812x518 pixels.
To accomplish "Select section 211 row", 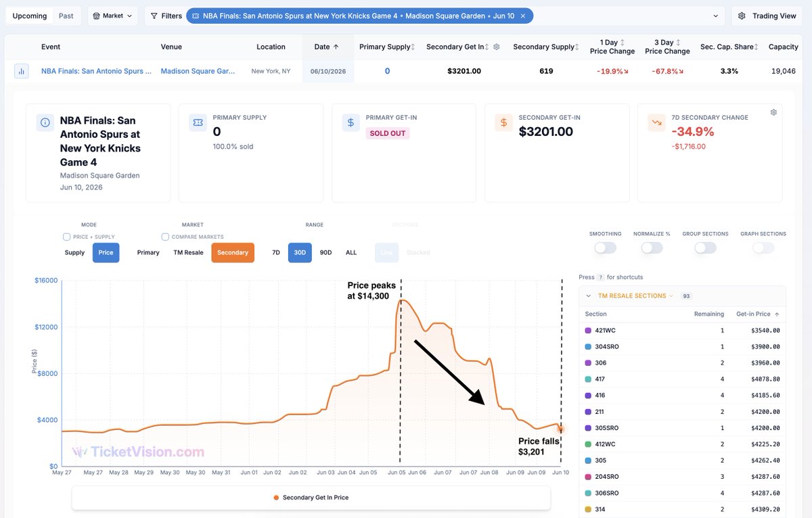I will tap(682, 412).
